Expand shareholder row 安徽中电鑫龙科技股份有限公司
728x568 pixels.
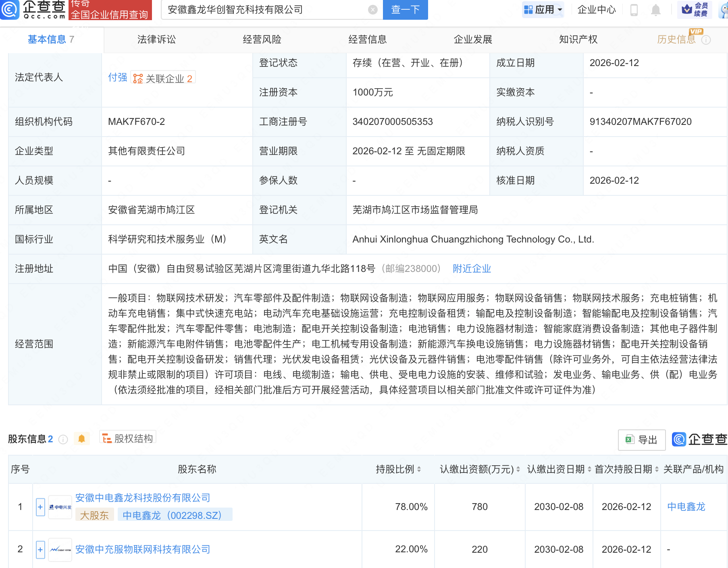pyautogui.click(x=40, y=507)
